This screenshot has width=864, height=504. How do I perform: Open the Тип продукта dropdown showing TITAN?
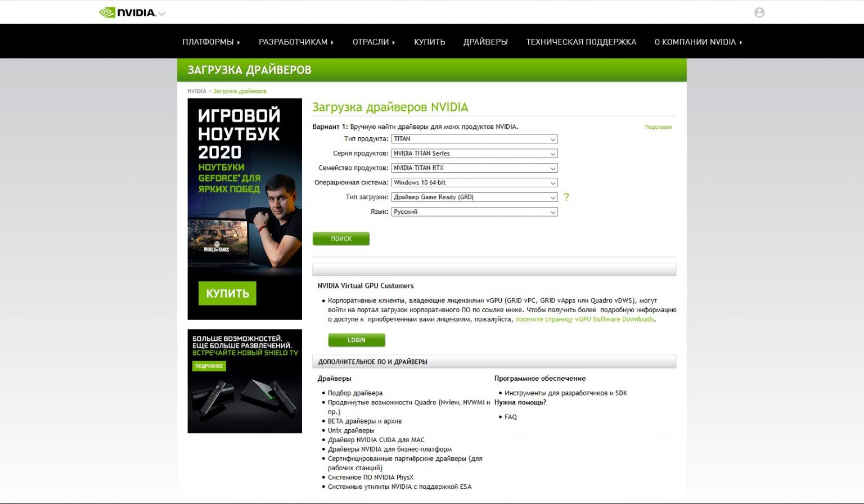point(474,139)
